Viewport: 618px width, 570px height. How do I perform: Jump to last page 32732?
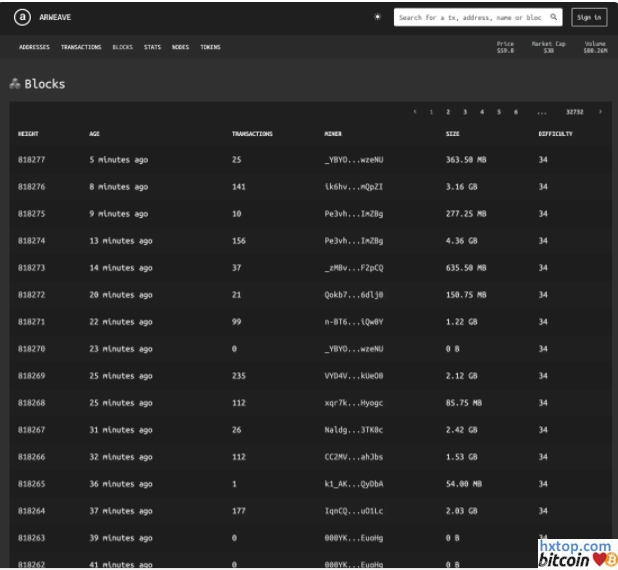click(574, 112)
